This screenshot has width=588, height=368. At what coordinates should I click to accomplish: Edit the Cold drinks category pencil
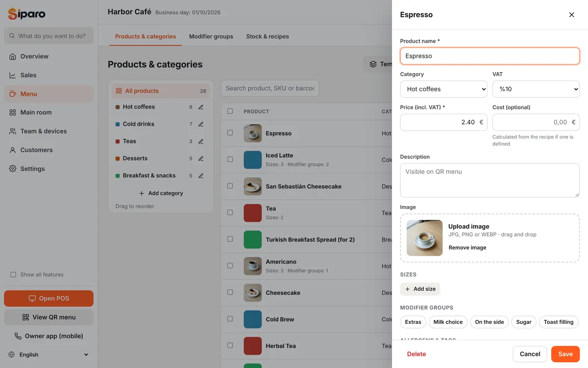click(x=201, y=124)
